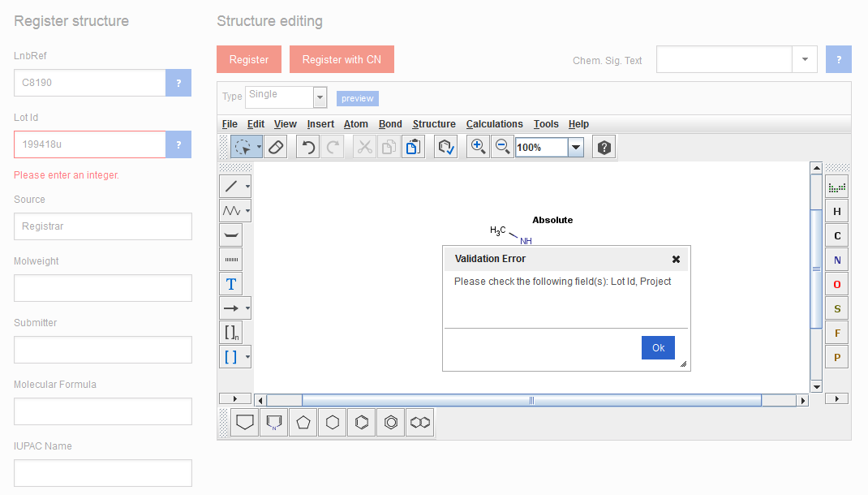Click the Molweight input field

point(102,288)
